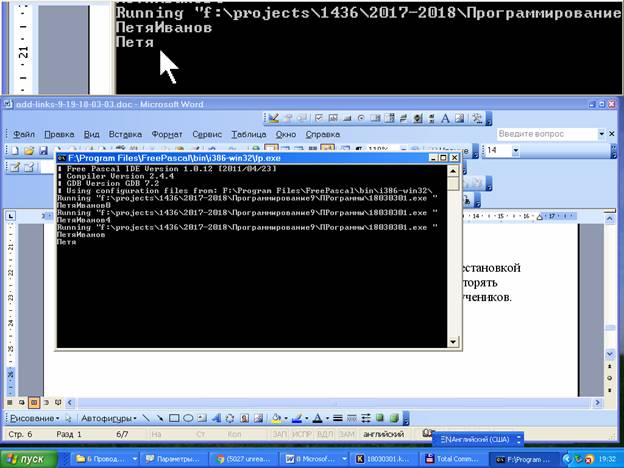Click the Open folder icon in Word

click(x=29, y=150)
